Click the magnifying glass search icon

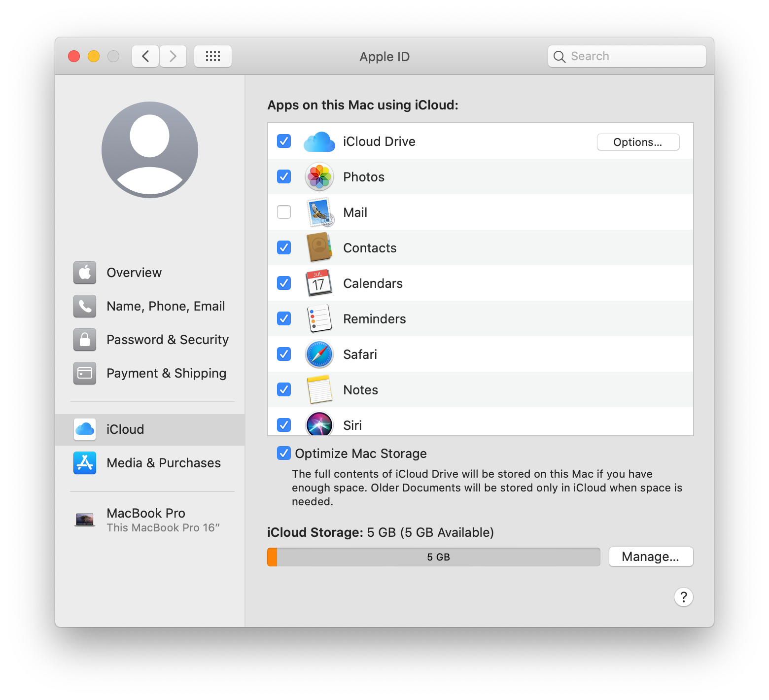tap(559, 57)
